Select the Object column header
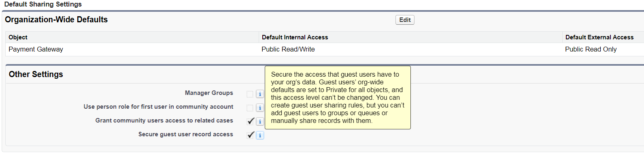Image resolution: width=644 pixels, height=159 pixels. [18, 37]
